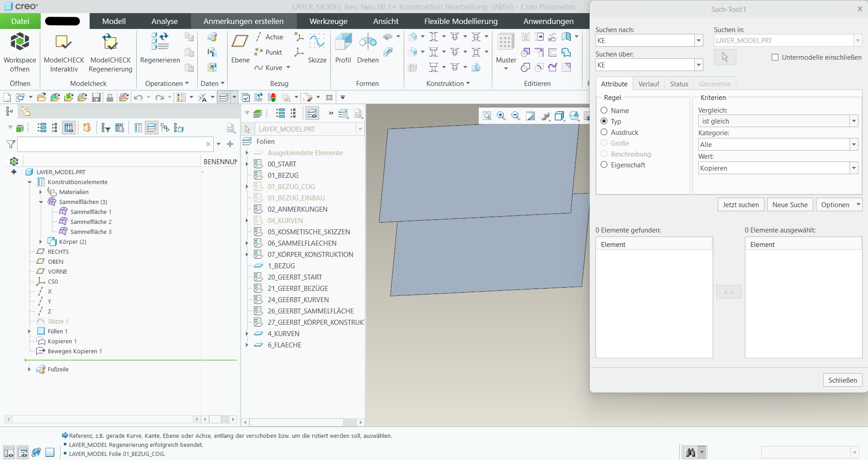Click the Workspace öffnen icon
Screen dimensions: 868x460
tap(19, 42)
